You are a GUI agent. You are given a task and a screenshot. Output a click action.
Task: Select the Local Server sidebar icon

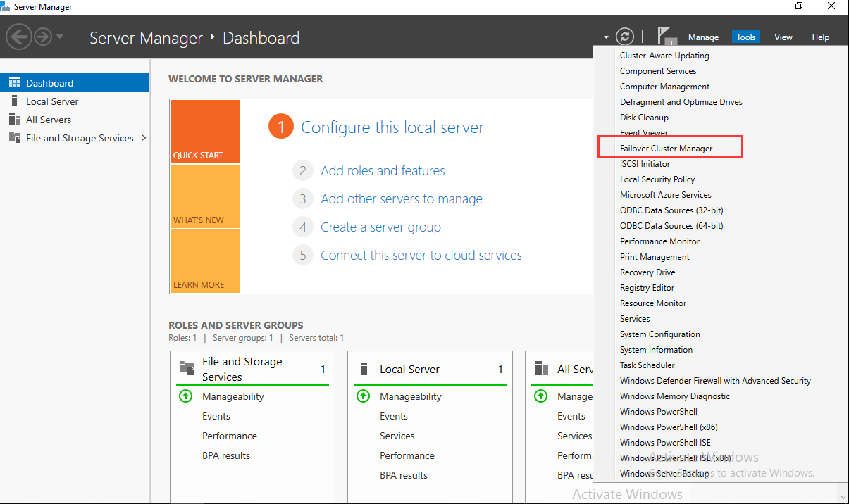[x=15, y=101]
